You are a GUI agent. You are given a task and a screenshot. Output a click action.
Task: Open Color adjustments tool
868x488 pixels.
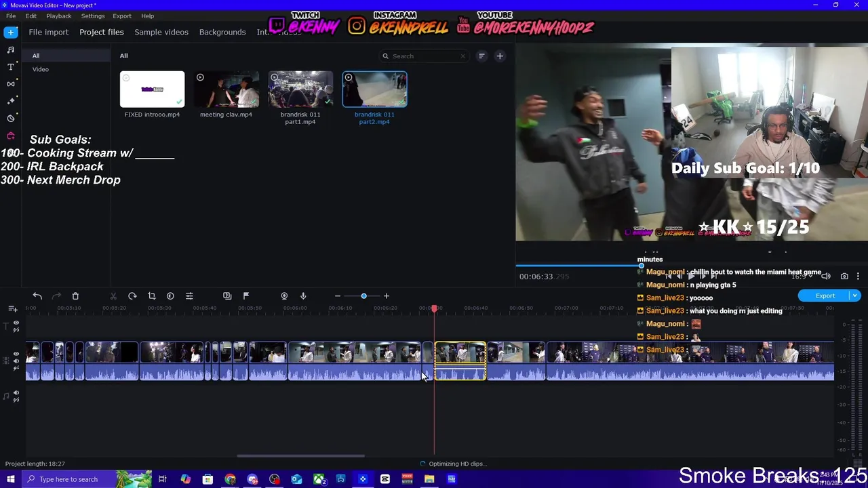point(170,296)
